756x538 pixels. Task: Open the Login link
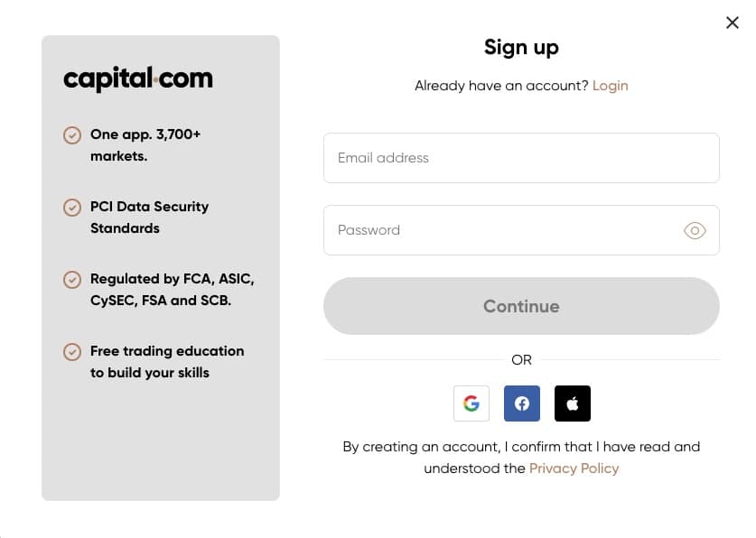610,86
